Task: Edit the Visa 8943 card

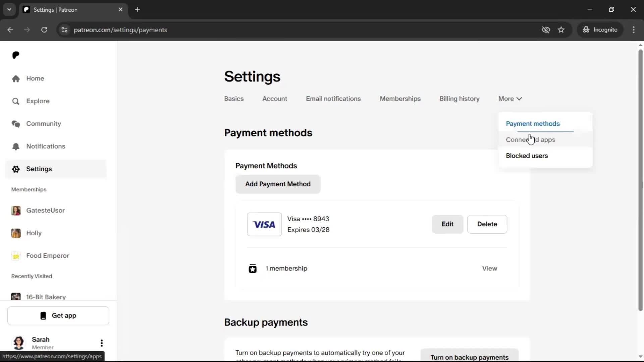Action: pyautogui.click(x=447, y=224)
